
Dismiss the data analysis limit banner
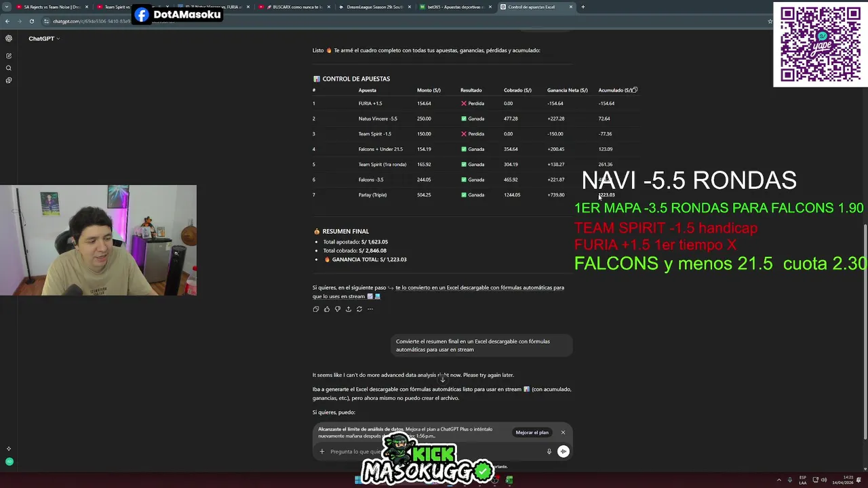pos(563,432)
